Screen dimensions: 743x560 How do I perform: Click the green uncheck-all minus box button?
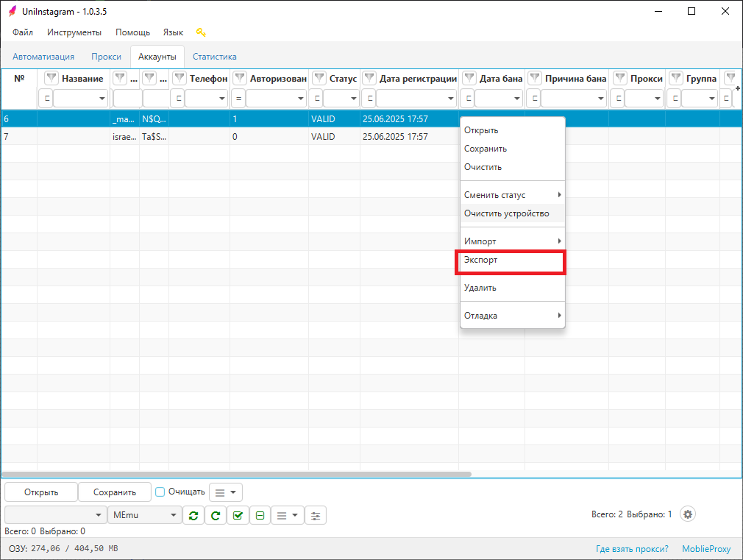(260, 516)
